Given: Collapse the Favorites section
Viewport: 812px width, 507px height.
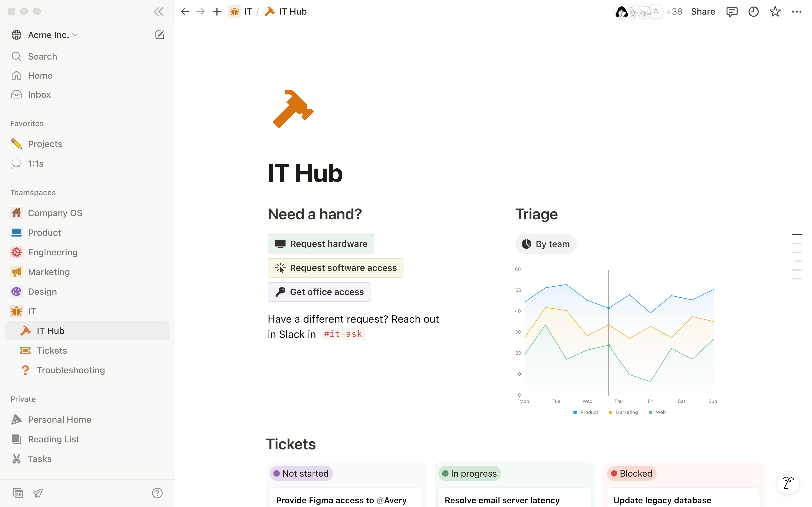Looking at the screenshot, I should point(26,123).
